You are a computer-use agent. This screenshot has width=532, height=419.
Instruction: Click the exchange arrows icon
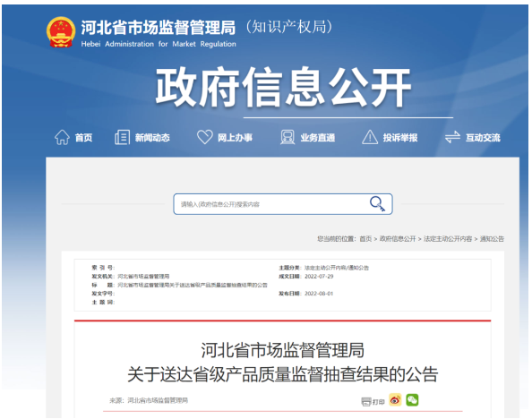click(452, 137)
